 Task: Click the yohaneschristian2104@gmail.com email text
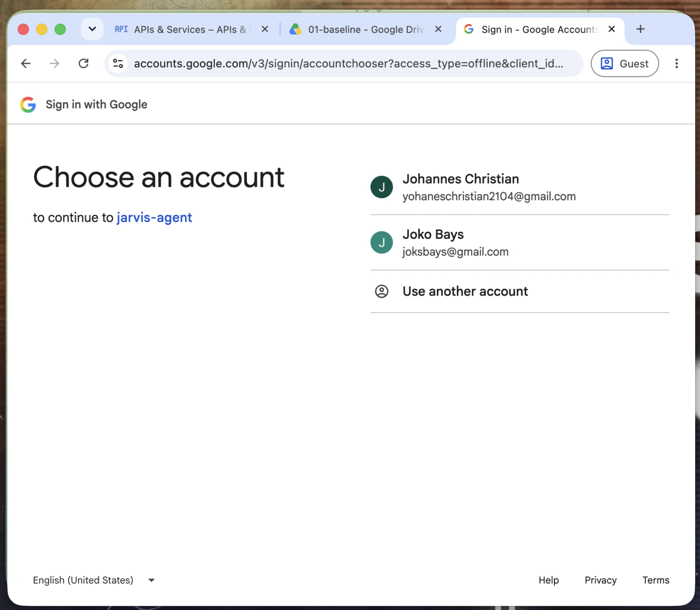tap(489, 197)
